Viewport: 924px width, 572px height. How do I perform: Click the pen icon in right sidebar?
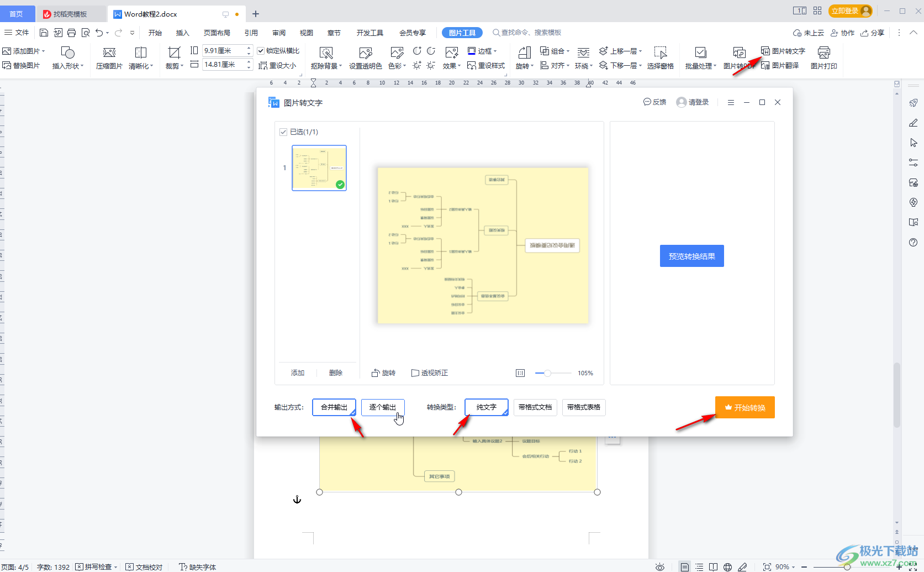click(x=914, y=123)
